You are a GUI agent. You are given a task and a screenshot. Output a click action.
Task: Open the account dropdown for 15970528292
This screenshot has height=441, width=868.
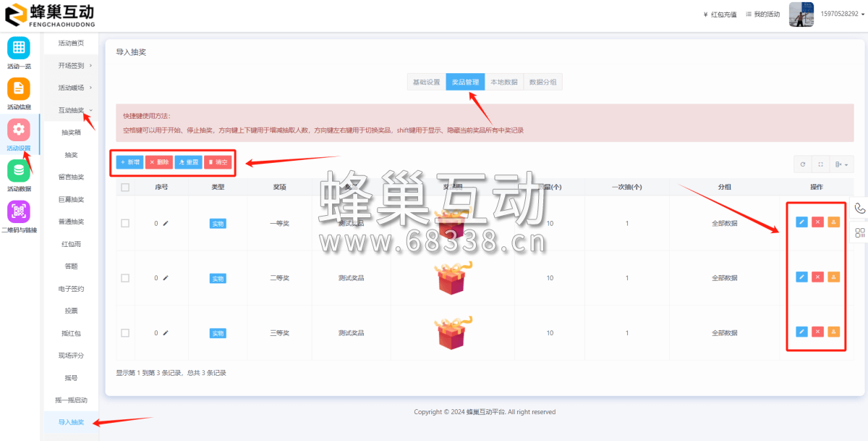tap(839, 14)
